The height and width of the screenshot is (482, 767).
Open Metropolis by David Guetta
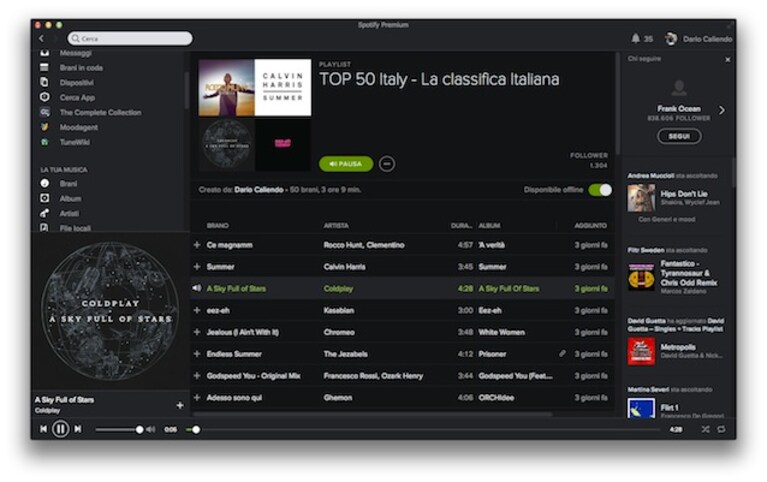677,347
